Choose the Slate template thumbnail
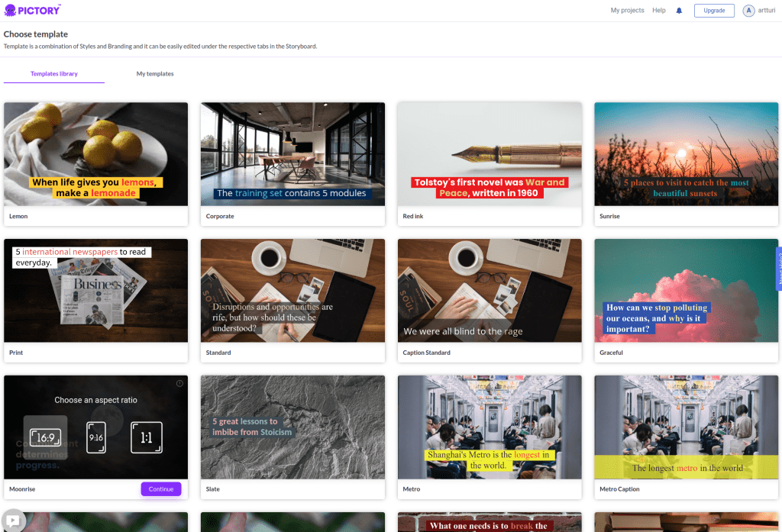This screenshot has width=782, height=532. coord(292,427)
